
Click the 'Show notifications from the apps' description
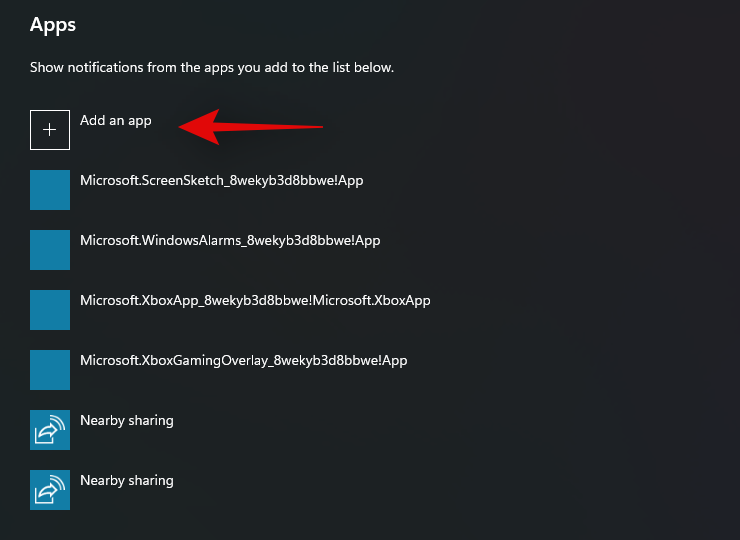[x=212, y=68]
